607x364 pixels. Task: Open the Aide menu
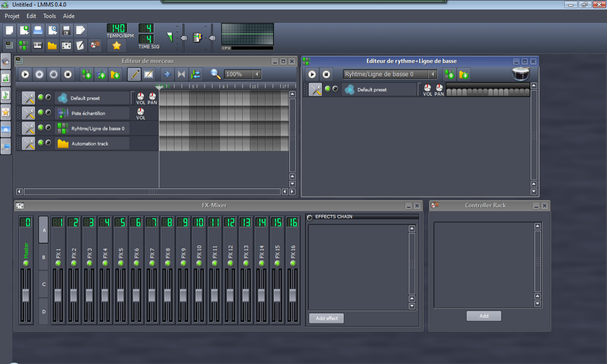(69, 16)
